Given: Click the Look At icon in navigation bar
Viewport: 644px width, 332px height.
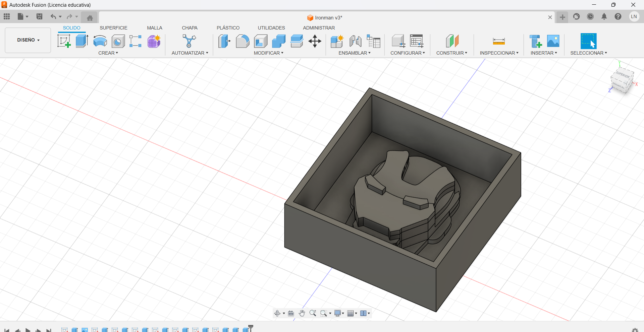Looking at the screenshot, I should coord(291,313).
